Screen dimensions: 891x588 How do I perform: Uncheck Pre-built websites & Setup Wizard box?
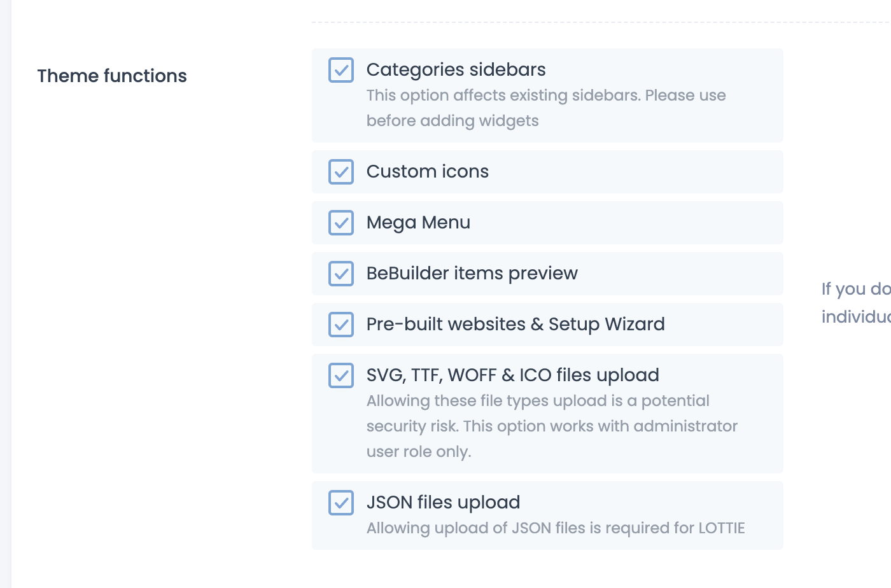click(x=341, y=325)
